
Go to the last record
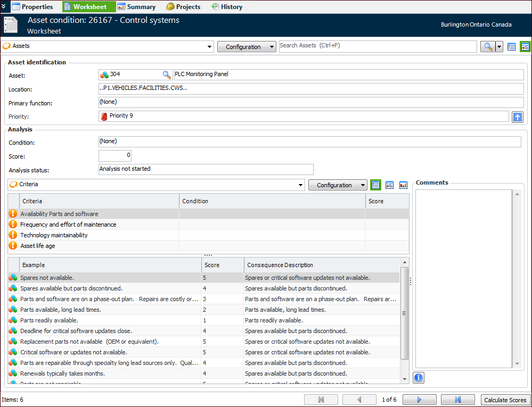pyautogui.click(x=458, y=400)
